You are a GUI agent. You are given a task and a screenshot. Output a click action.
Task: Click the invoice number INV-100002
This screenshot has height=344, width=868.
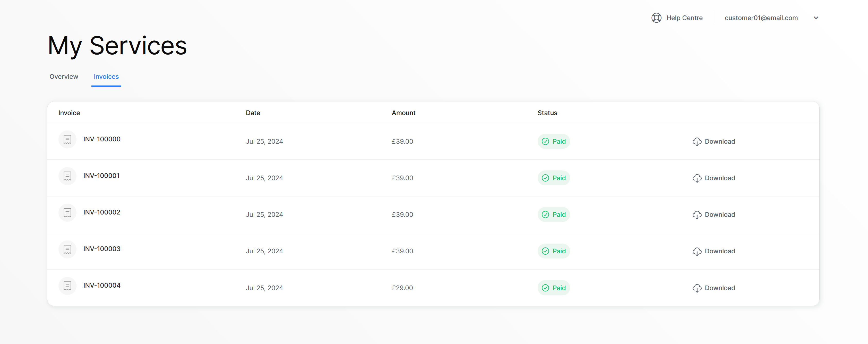pos(102,212)
